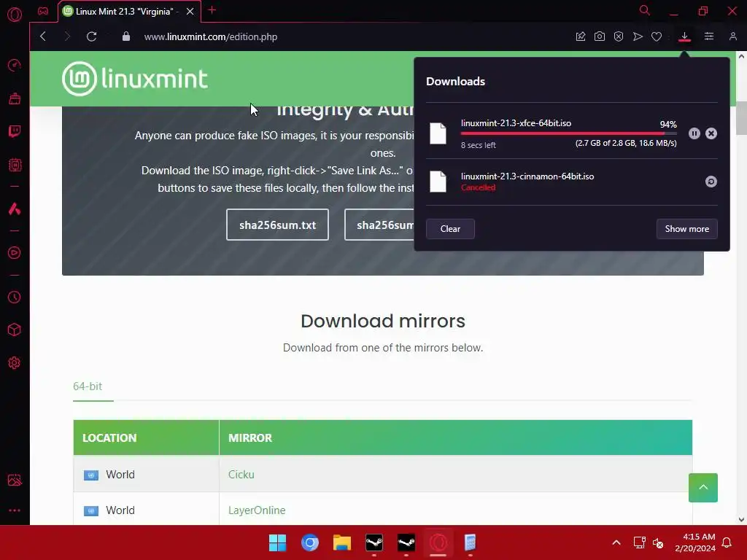
Task: Click the address bar URL
Action: click(211, 36)
